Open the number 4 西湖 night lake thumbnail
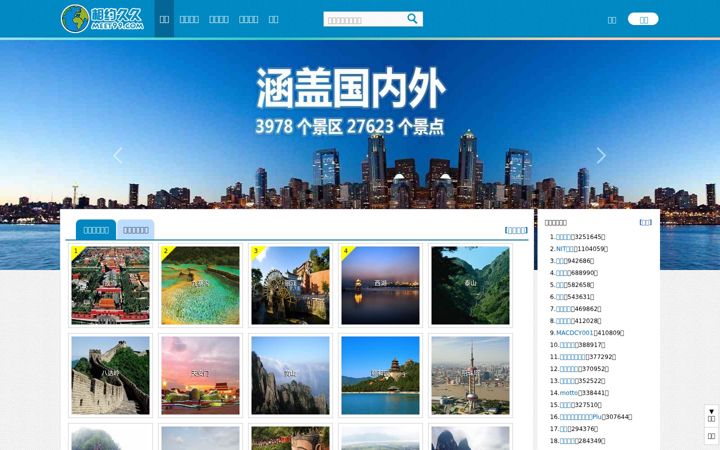Screen dimensions: 720x450 pyautogui.click(x=380, y=285)
